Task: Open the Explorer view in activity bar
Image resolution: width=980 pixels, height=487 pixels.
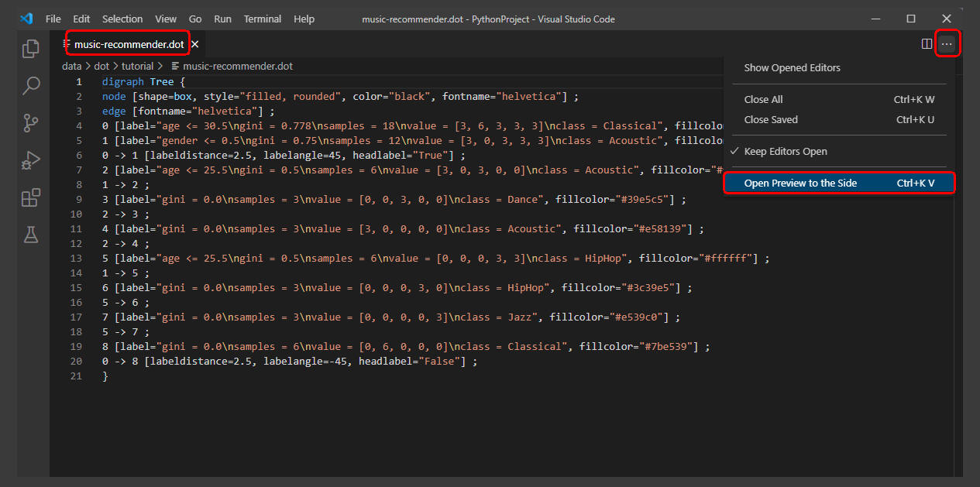Action: point(31,49)
